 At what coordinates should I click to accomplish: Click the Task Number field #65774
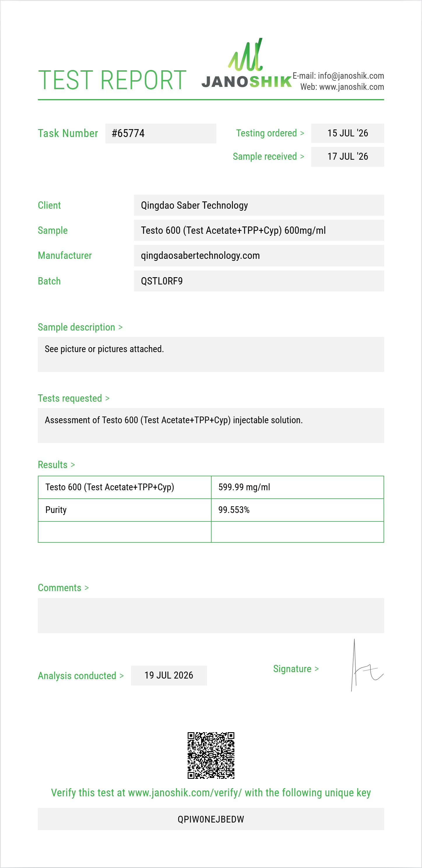(x=161, y=133)
